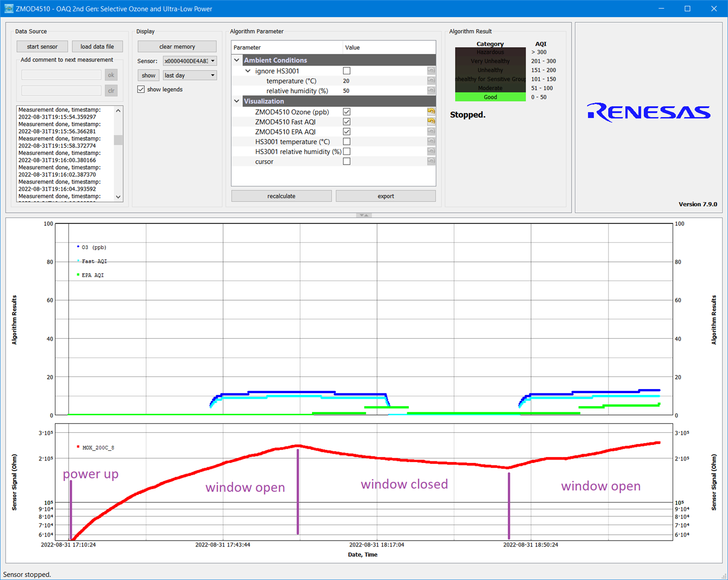The height and width of the screenshot is (580, 728).
Task: Click the Value column header
Action: pos(389,48)
